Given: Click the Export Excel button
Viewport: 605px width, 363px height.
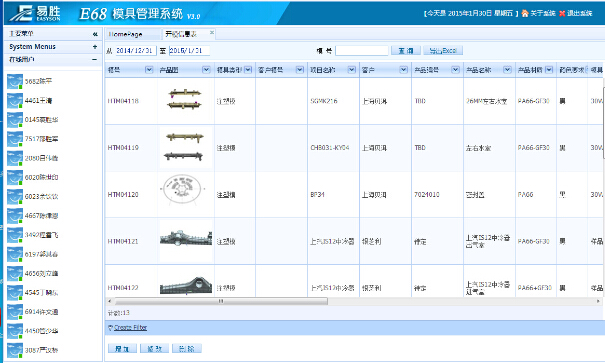Looking at the screenshot, I should tap(443, 51).
